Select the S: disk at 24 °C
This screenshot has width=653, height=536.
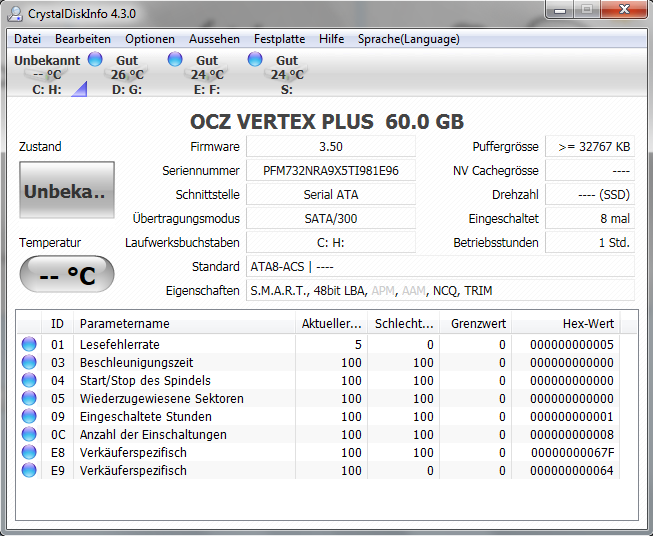[287, 75]
